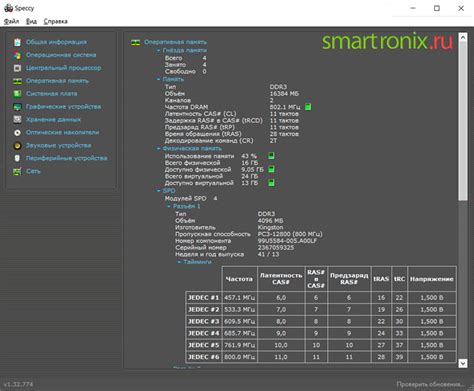The height and width of the screenshot is (391, 474).
Task: Click green graph icon beside Доступно виртуальной
Action: (x=271, y=183)
